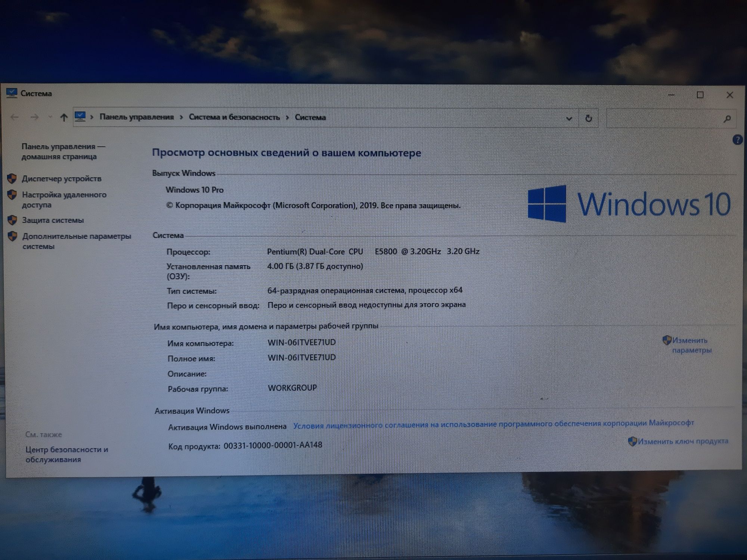Select the Система breadcrumb in address bar
This screenshot has height=560, width=747.
click(x=310, y=117)
